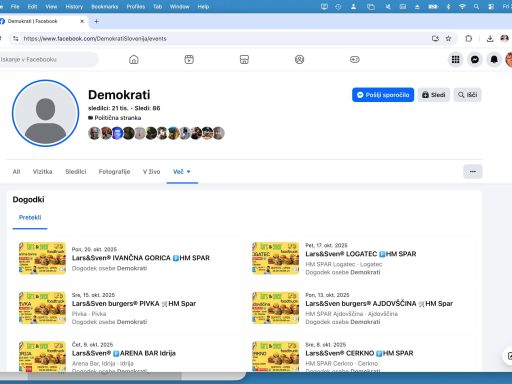Open the site information icon in the address bar
Screen dimensions: 512x384
click(16, 39)
